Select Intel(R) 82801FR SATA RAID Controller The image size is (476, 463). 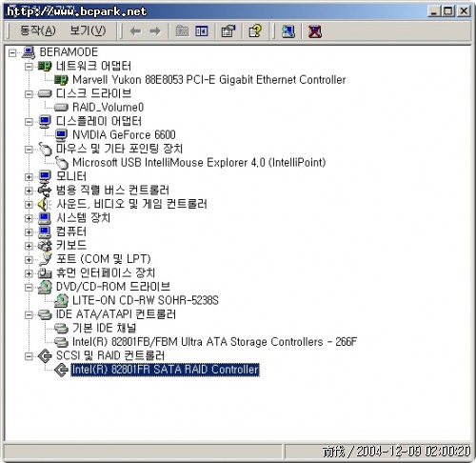pyautogui.click(x=165, y=370)
